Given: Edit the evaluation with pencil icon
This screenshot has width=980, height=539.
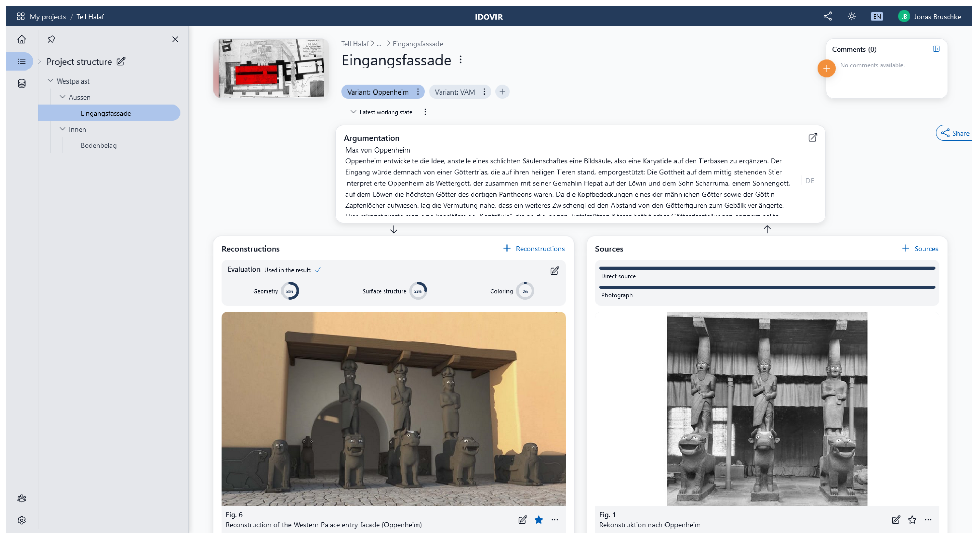Looking at the screenshot, I should click(554, 271).
